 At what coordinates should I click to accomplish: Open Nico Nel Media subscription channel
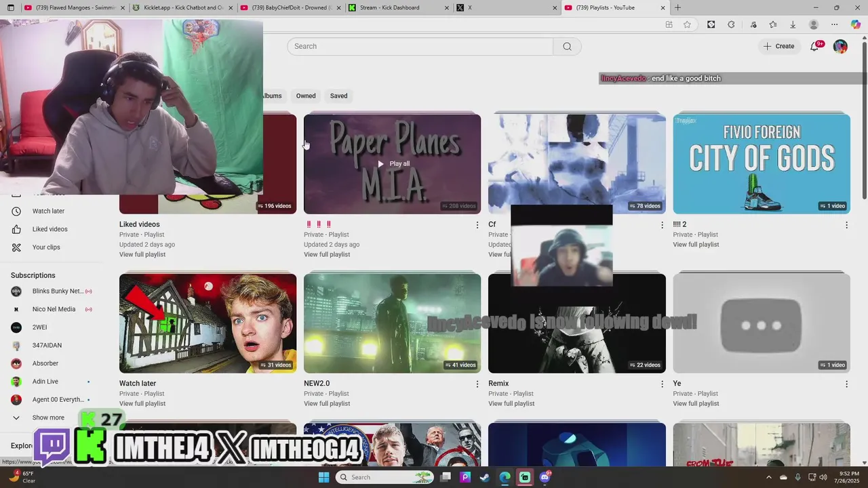(54, 309)
